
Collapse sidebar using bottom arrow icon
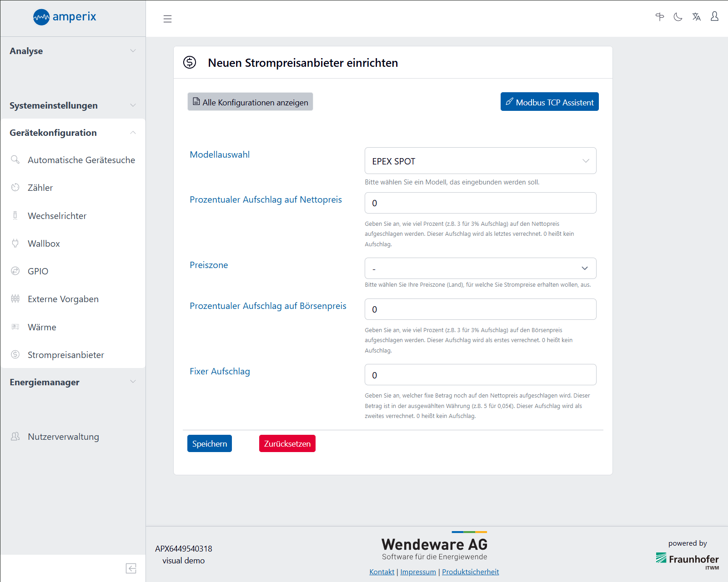coord(131,568)
